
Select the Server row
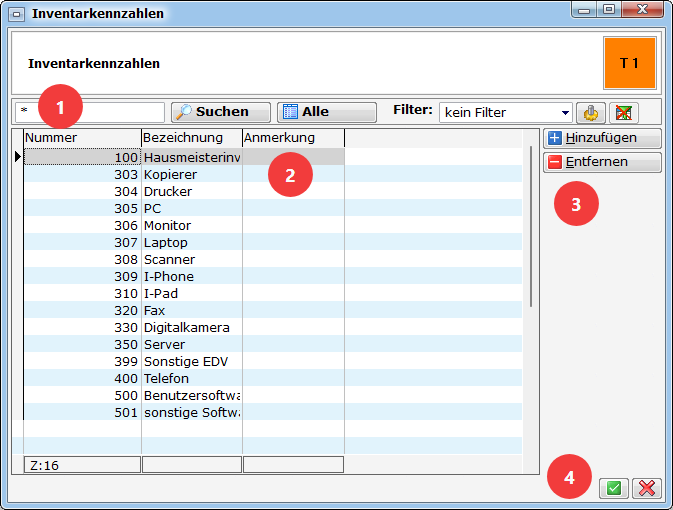[273, 344]
